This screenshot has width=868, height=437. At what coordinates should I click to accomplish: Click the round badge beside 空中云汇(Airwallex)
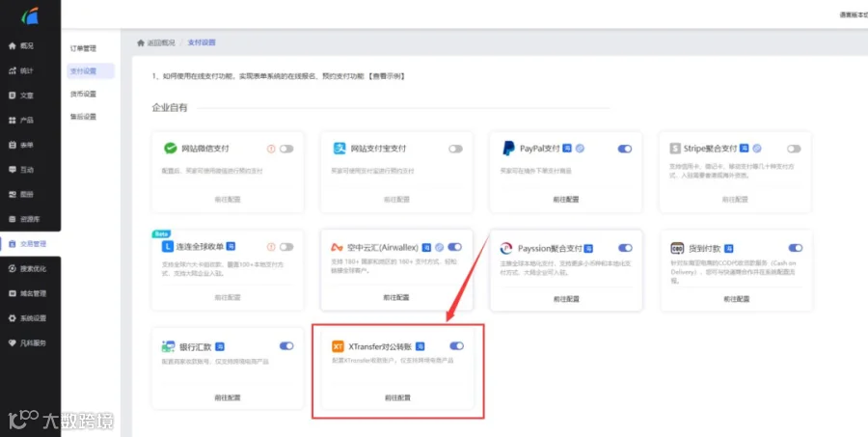coord(439,247)
